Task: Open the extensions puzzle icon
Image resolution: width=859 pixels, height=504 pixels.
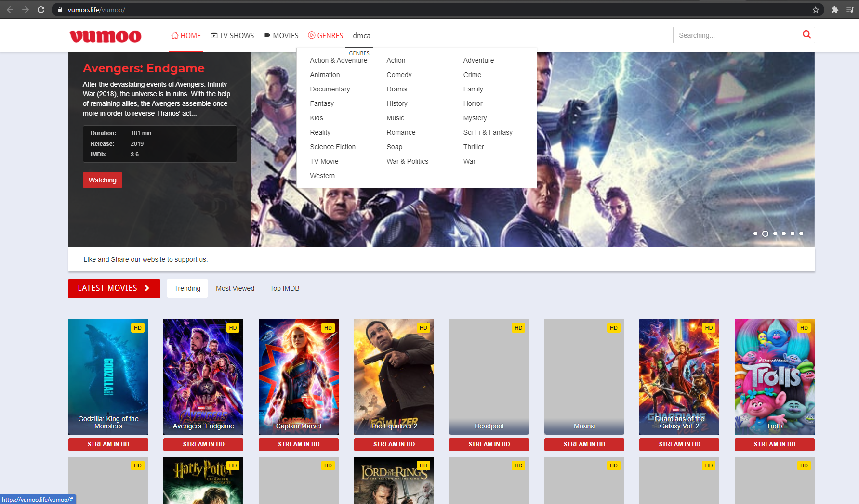Action: coord(835,10)
